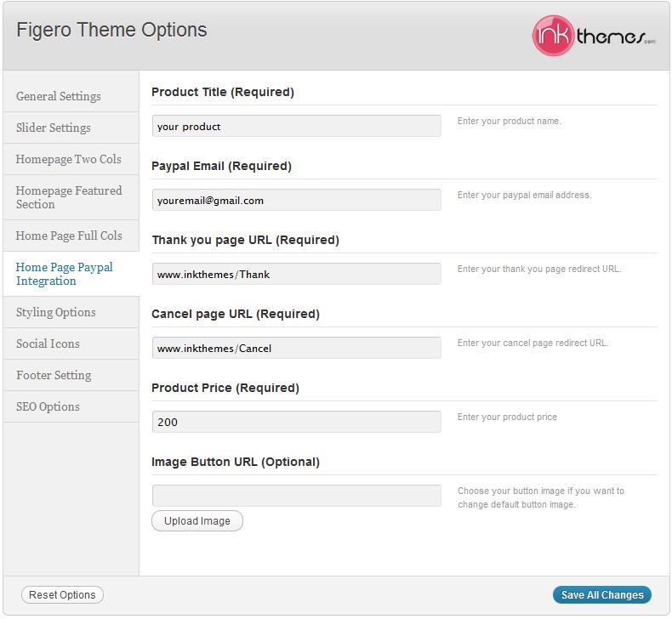Click the Product Title input field
The width and height of the screenshot is (672, 619).
(297, 126)
